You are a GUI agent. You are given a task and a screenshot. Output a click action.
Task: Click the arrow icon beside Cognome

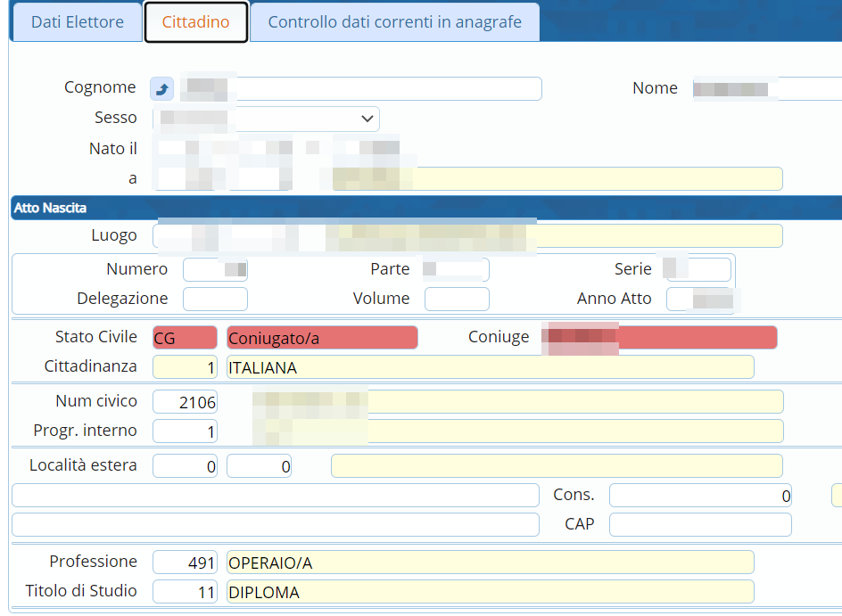click(162, 88)
